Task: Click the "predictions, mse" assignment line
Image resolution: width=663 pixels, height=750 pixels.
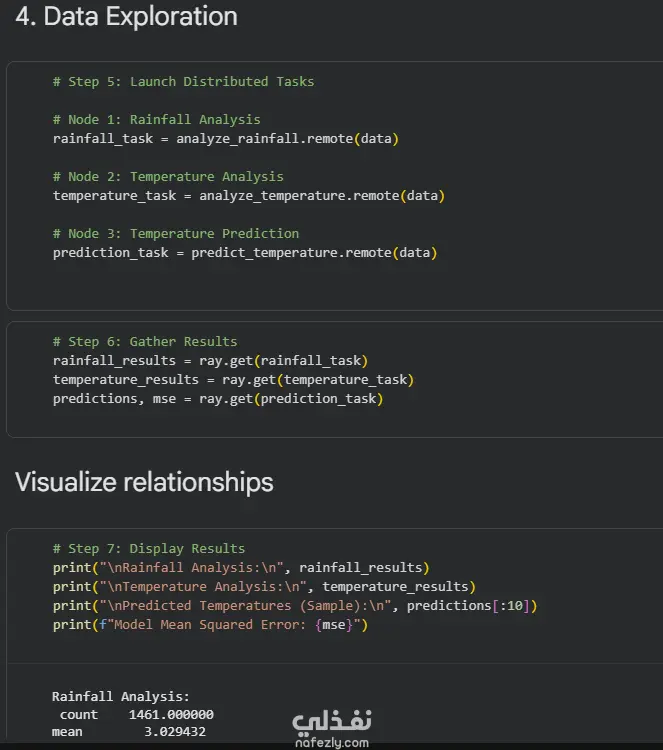Action: [x=218, y=398]
